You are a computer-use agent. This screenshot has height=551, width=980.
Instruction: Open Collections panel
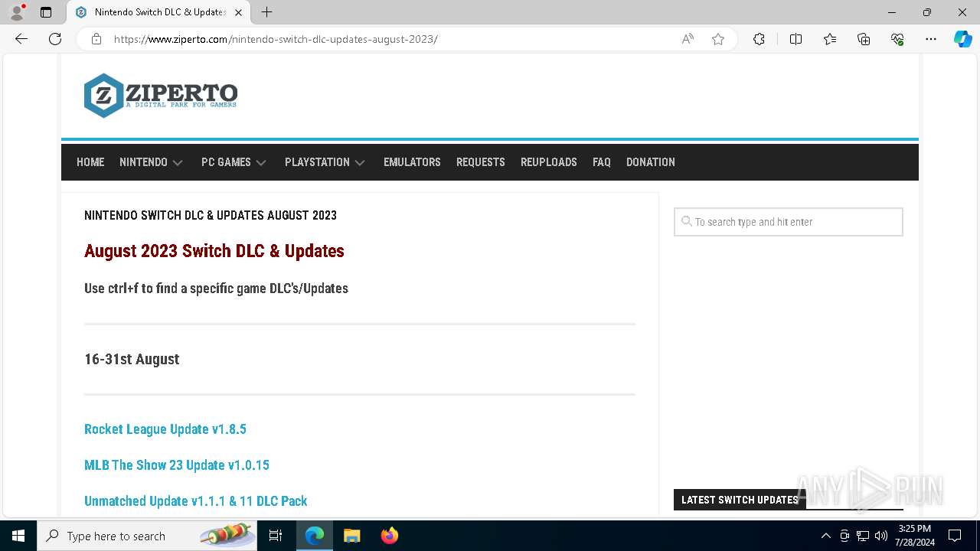tap(864, 39)
